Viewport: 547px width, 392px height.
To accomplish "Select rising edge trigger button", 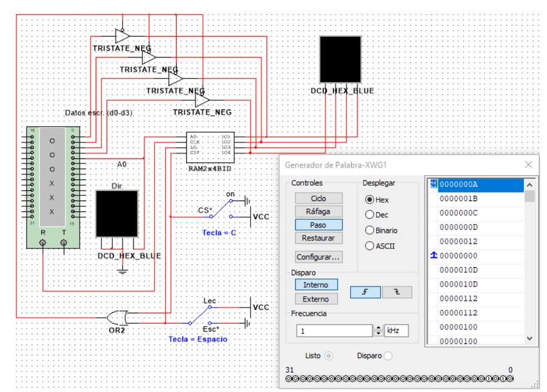I will [365, 292].
